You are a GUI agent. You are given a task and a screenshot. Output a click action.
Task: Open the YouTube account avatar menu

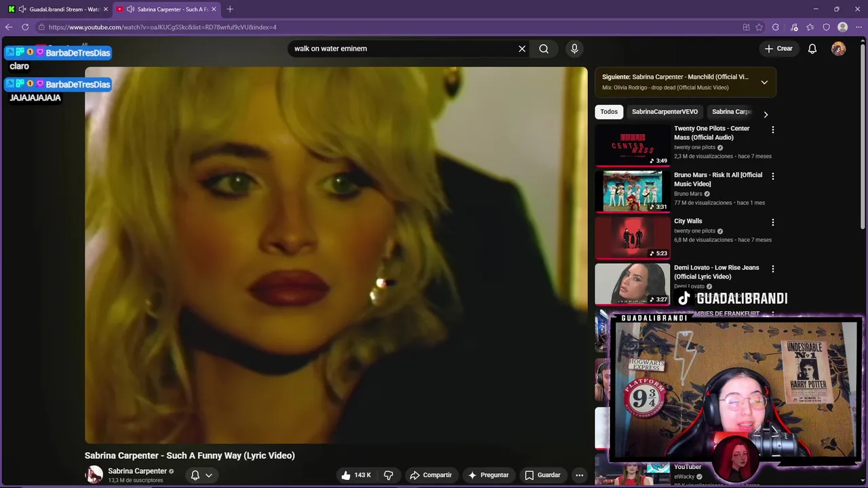pyautogui.click(x=839, y=49)
